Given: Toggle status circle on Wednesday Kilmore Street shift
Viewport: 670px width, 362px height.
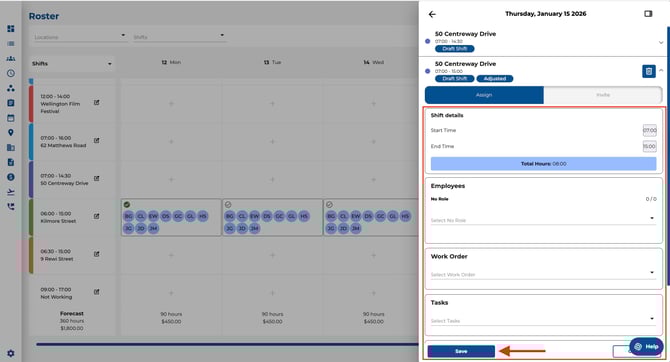Looking at the screenshot, I should click(x=329, y=205).
